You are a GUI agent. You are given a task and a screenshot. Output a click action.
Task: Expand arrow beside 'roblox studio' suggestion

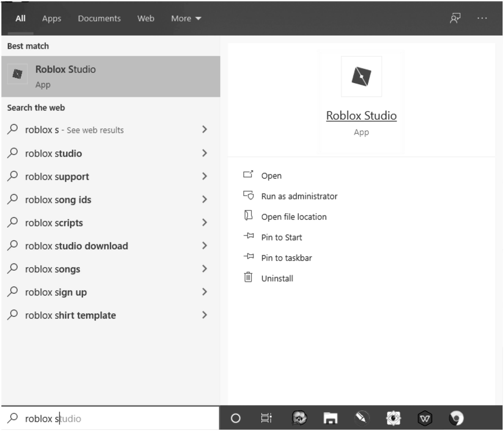205,153
